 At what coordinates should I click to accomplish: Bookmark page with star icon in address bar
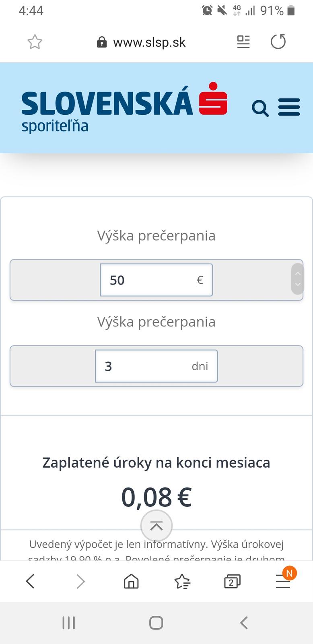(x=35, y=42)
